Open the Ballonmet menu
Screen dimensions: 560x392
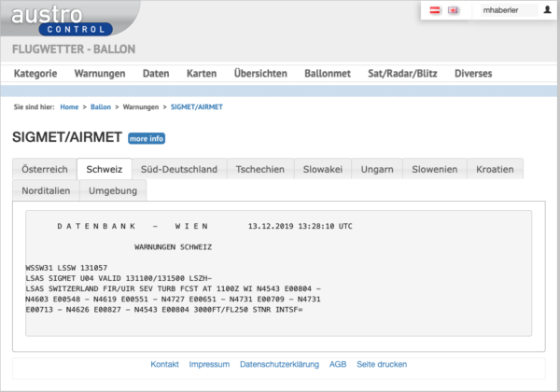tap(328, 73)
